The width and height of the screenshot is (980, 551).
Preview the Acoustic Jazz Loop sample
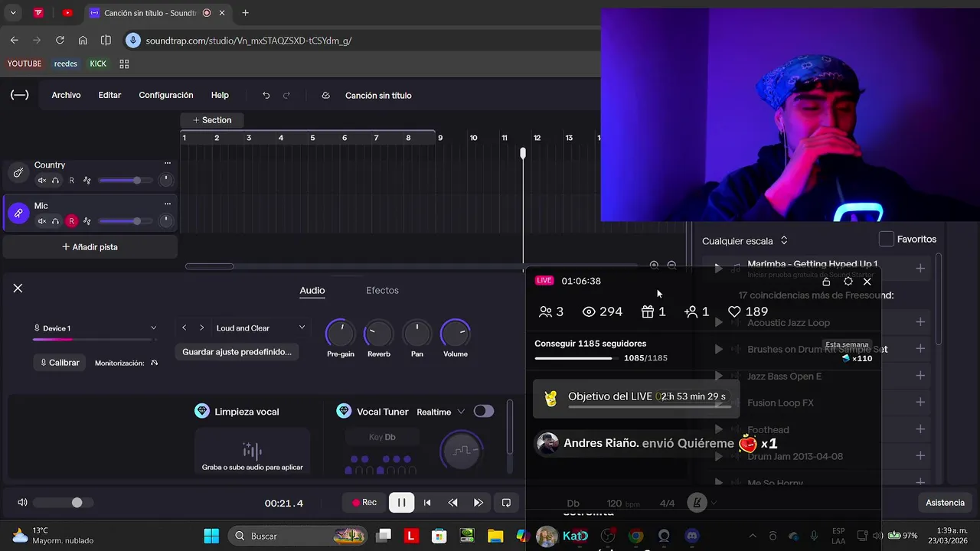(718, 323)
